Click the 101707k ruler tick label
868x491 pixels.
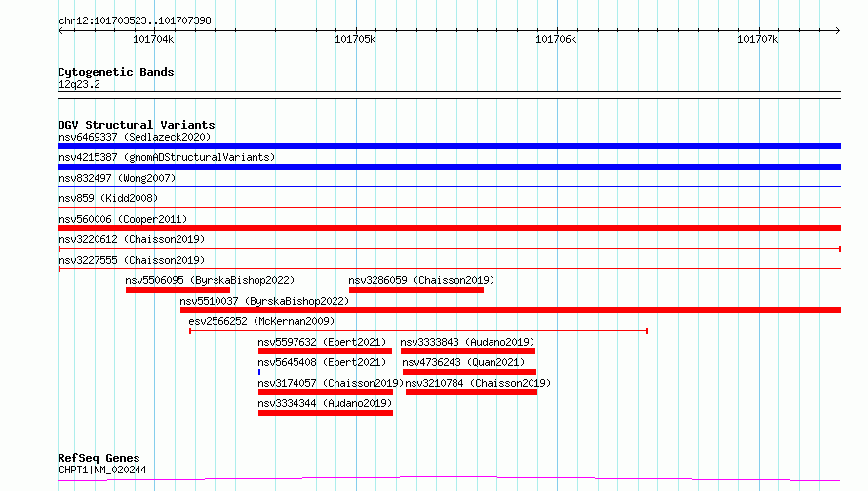coord(758,39)
